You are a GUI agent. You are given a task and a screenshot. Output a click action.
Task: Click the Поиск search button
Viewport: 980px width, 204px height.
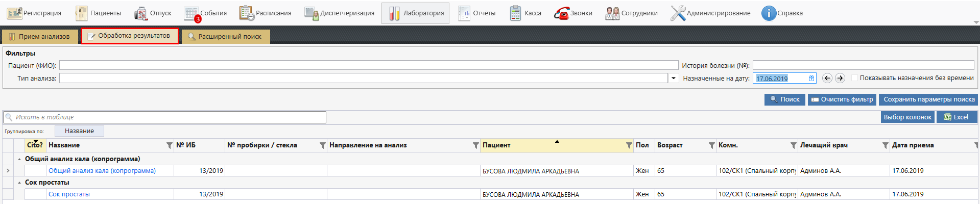click(784, 99)
